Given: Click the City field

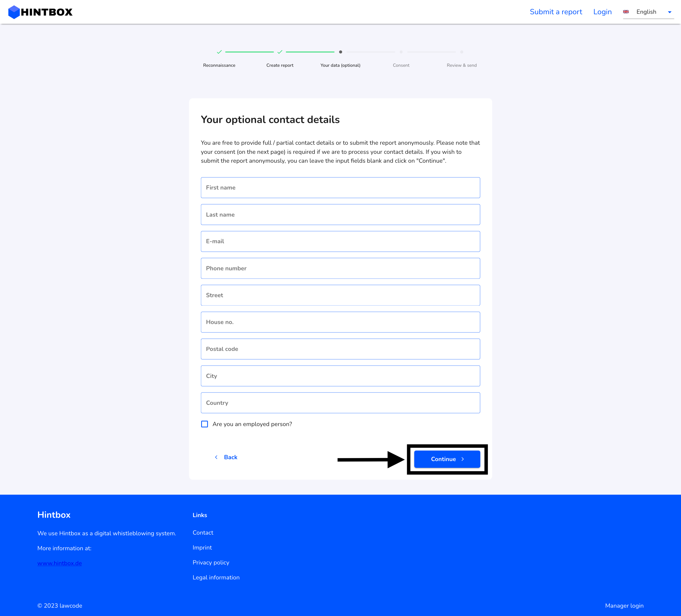Looking at the screenshot, I should (340, 376).
